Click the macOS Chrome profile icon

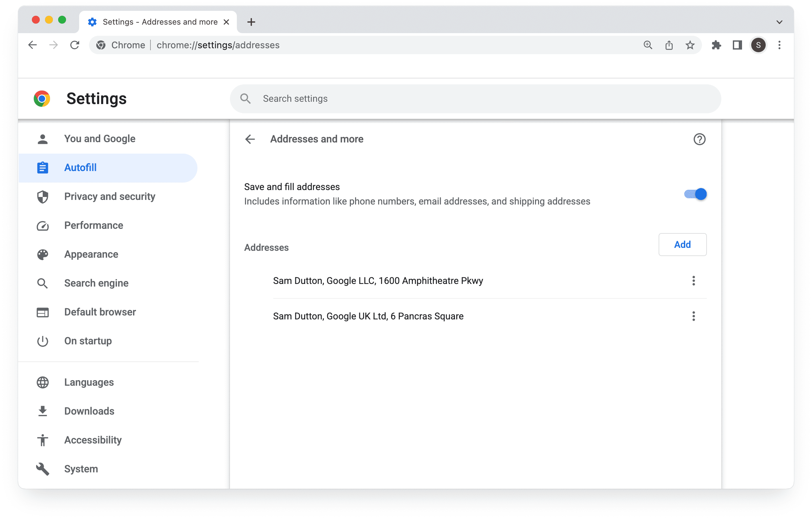click(x=759, y=44)
